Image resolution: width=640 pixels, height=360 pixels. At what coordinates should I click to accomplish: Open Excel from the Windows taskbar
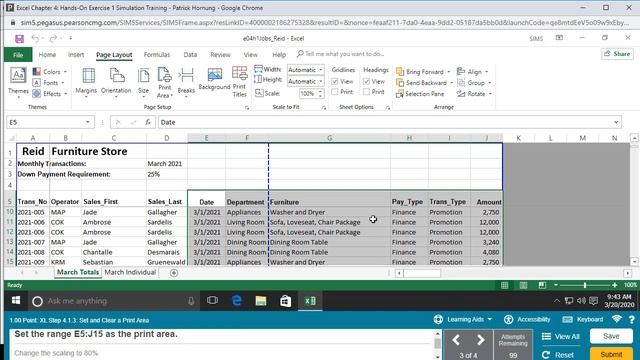(310, 301)
